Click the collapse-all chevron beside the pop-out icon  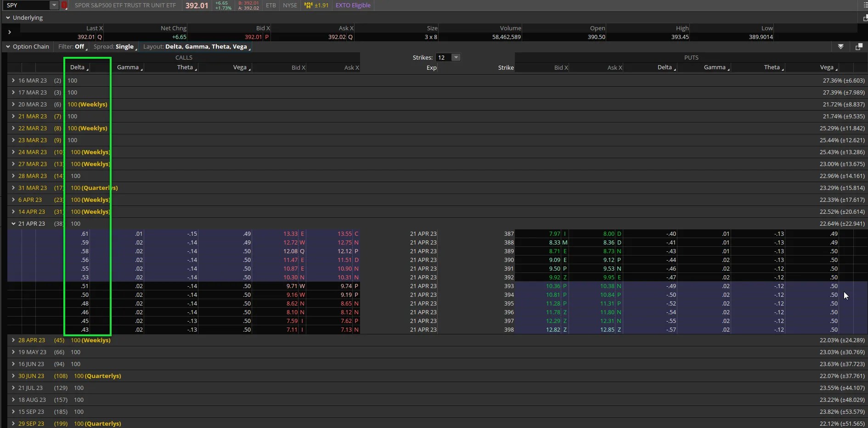(841, 47)
